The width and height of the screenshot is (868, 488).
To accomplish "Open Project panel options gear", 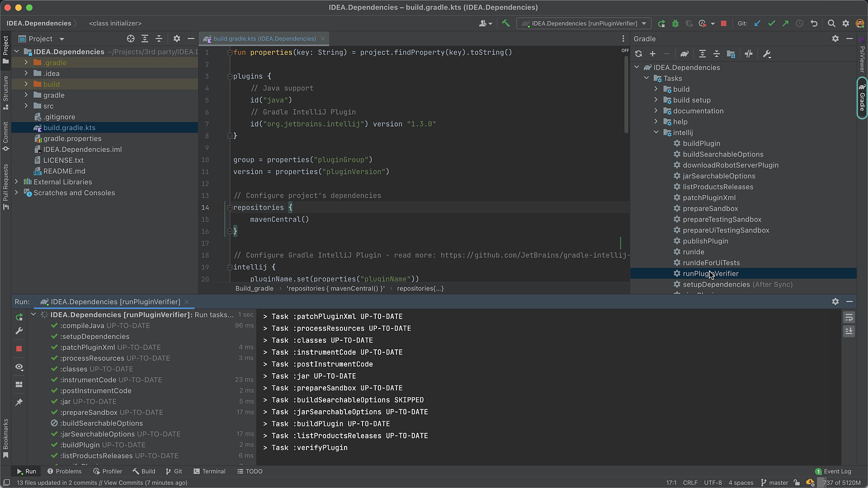I will tap(177, 39).
